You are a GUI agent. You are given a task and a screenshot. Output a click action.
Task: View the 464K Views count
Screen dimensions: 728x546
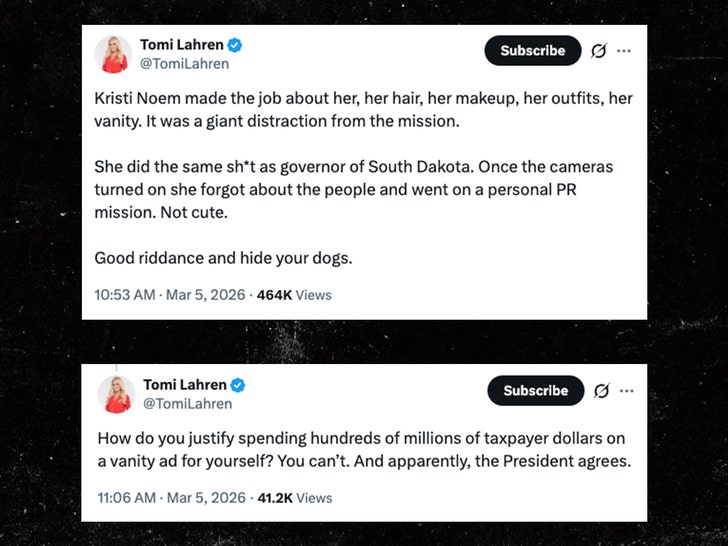click(x=294, y=295)
